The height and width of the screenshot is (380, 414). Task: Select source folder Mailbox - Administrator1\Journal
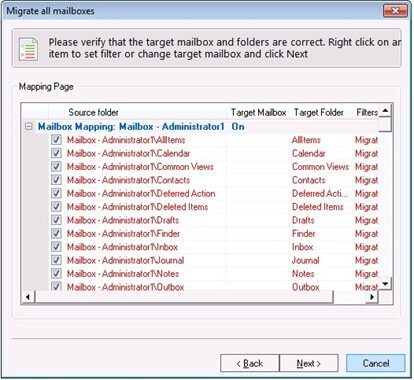(125, 260)
